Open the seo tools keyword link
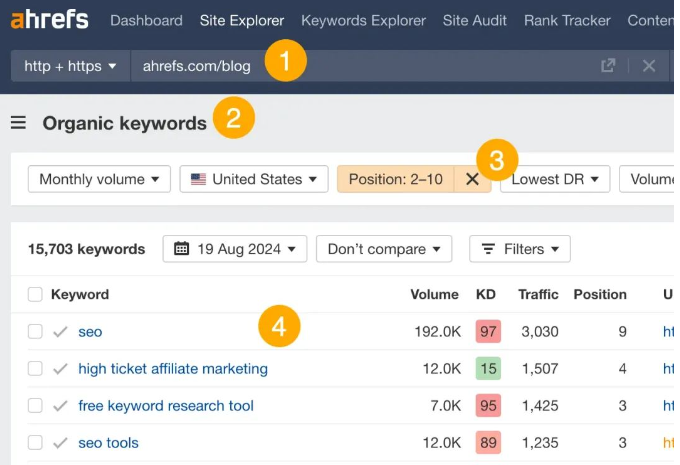Viewport: 680px width, 465px height. (x=108, y=443)
